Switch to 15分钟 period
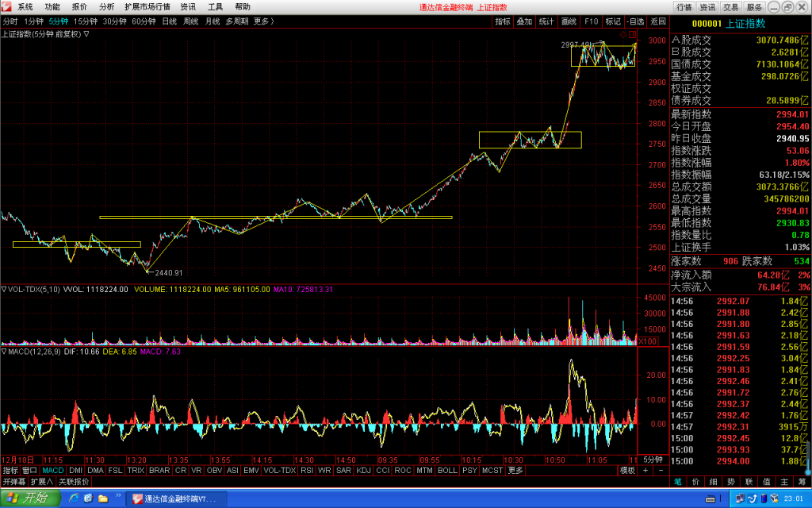 (85, 21)
